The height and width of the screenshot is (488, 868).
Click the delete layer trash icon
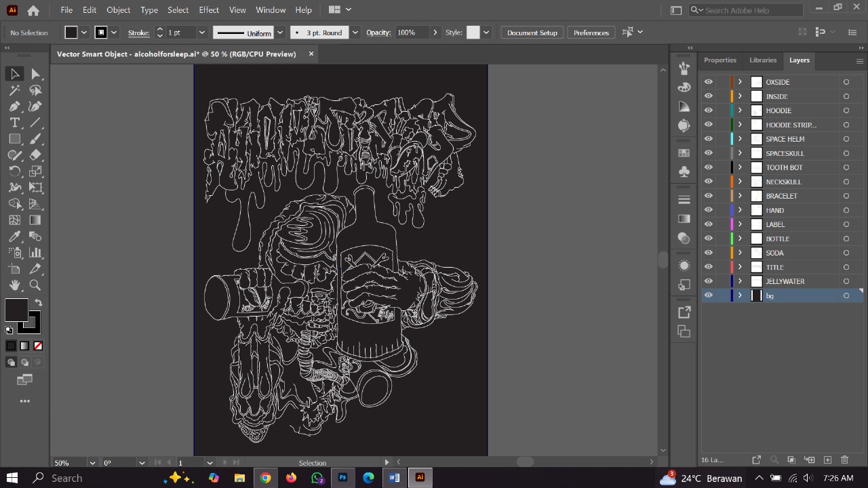click(845, 460)
